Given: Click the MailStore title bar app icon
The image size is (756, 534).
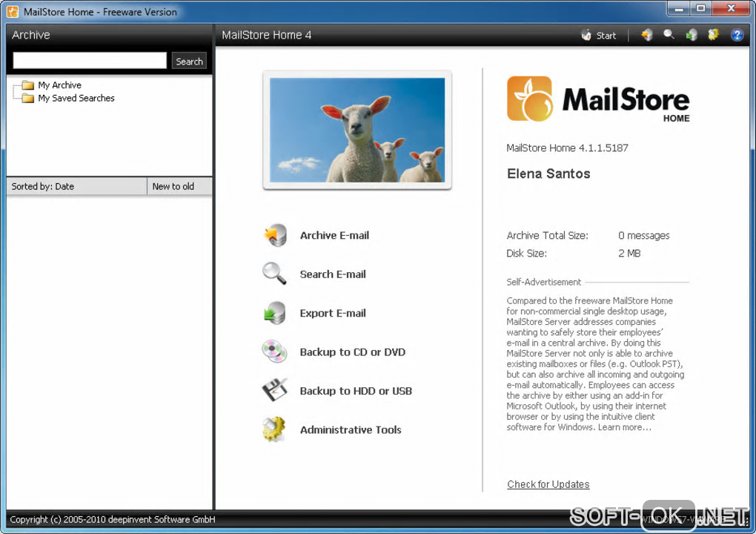Looking at the screenshot, I should (13, 12).
